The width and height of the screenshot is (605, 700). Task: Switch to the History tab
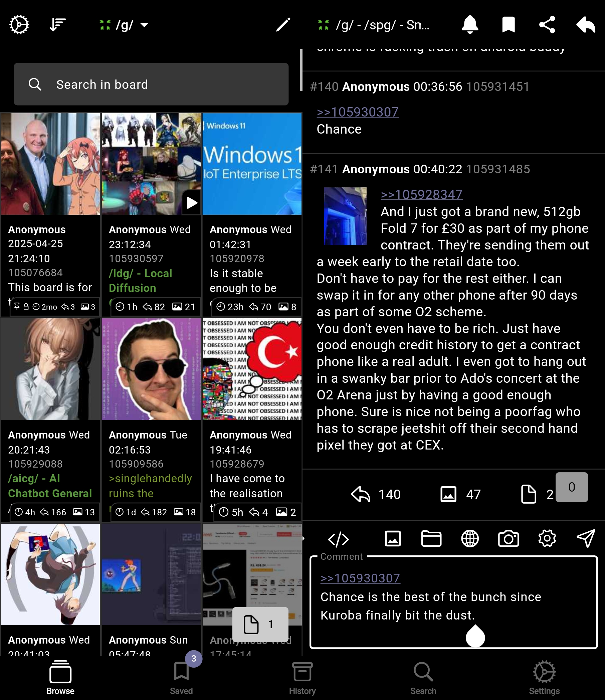pos(302,678)
